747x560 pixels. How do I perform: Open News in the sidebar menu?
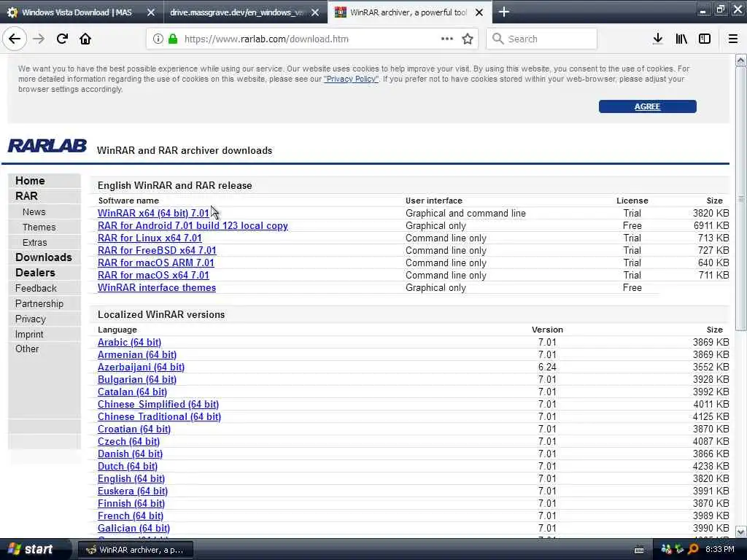point(34,212)
